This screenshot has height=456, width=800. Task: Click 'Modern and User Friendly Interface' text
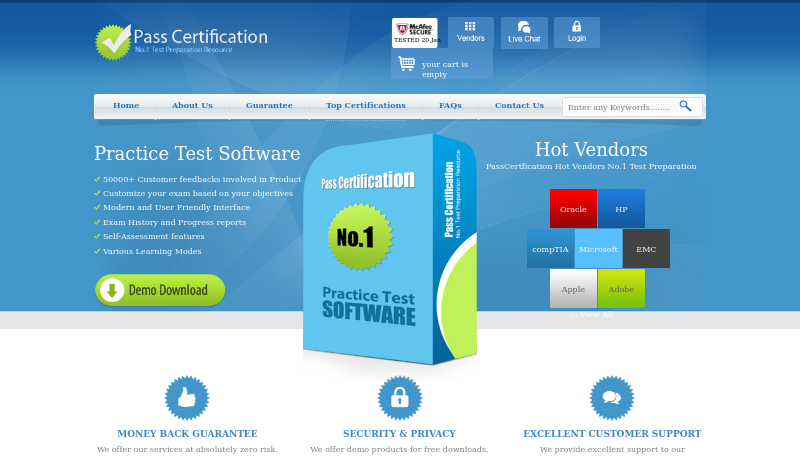177,207
